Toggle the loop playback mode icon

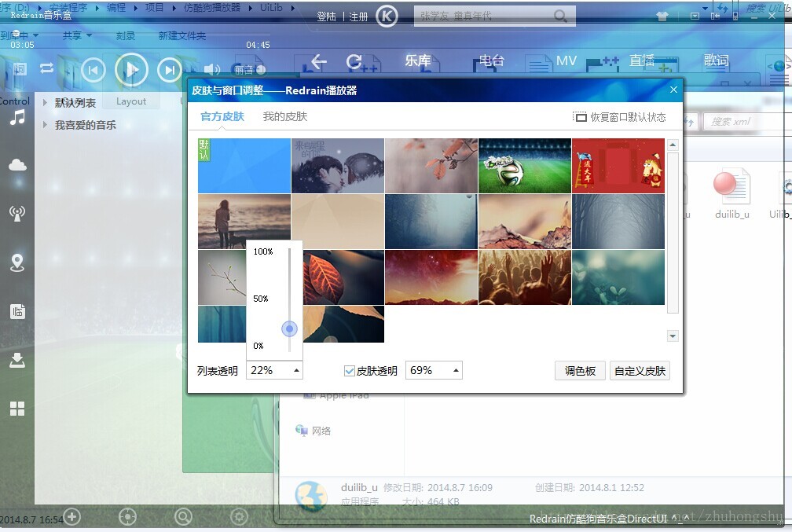click(46, 68)
